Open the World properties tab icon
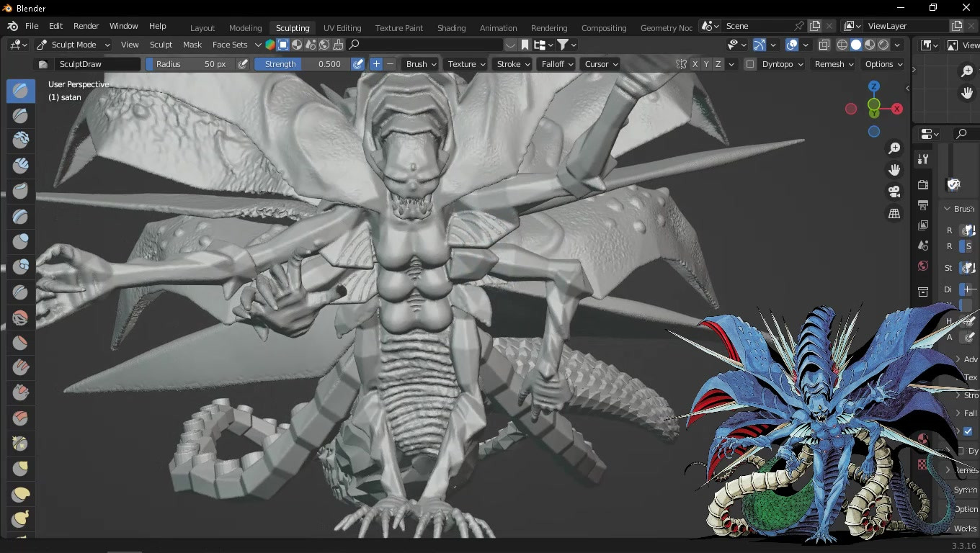This screenshot has width=980, height=553. tap(923, 266)
